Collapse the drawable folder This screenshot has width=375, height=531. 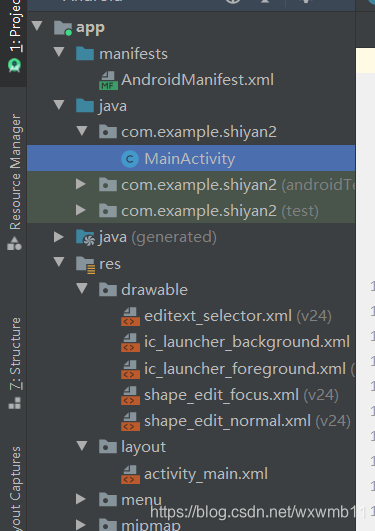(82, 289)
